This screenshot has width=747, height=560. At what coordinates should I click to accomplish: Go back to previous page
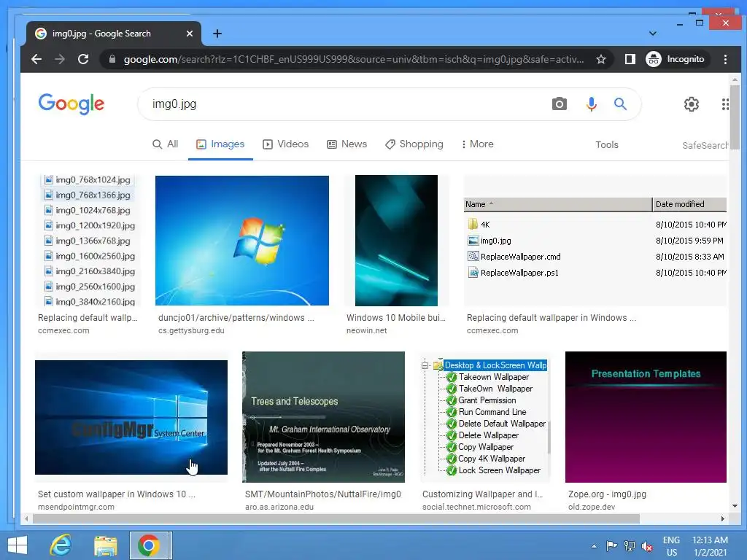point(36,59)
